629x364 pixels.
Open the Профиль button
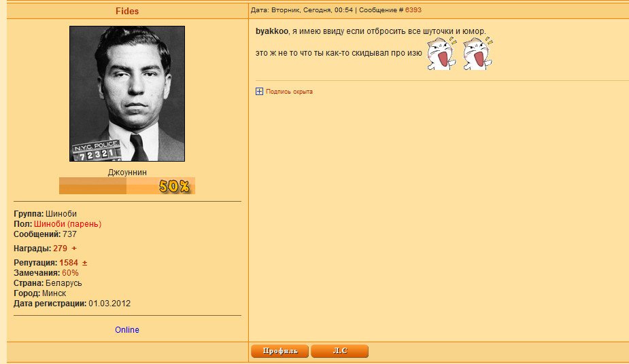click(x=279, y=351)
